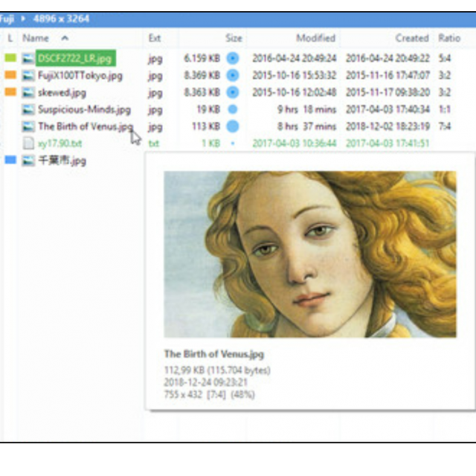Click the image icon of FujiX100TTokyo.jpg
476x476 pixels.
pyautogui.click(x=28, y=75)
